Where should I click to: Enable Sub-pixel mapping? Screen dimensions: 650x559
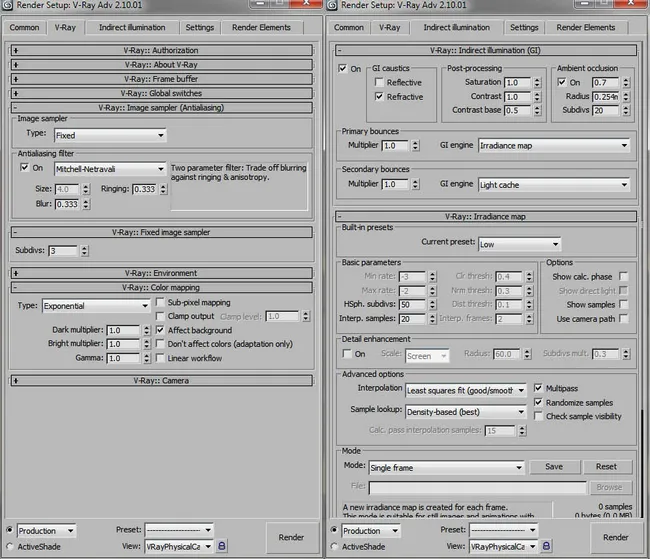[x=160, y=302]
